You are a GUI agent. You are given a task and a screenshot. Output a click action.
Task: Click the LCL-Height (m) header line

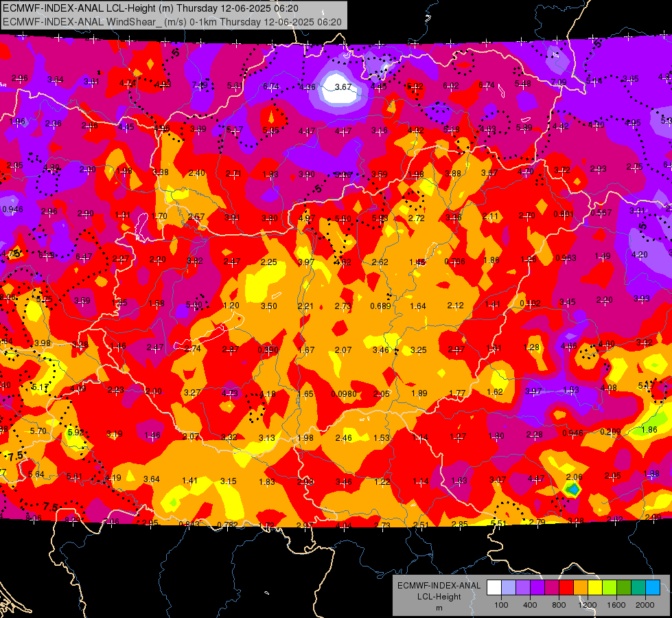tap(150, 8)
